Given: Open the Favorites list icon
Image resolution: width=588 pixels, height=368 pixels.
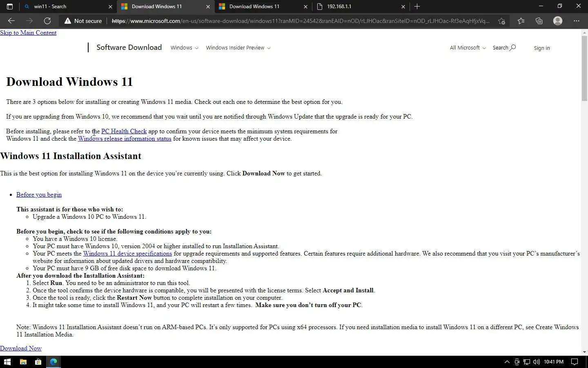Looking at the screenshot, I should point(521,21).
